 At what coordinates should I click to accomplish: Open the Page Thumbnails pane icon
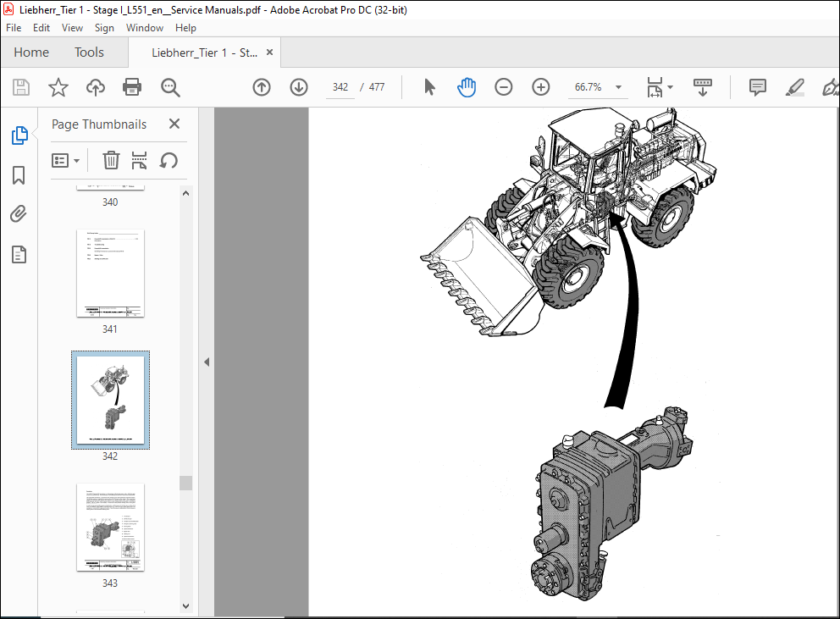pyautogui.click(x=19, y=135)
